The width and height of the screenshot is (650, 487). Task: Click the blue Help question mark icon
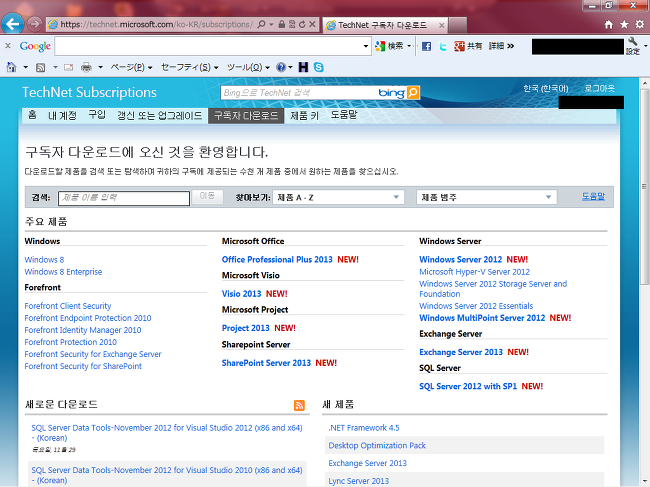pos(281,67)
